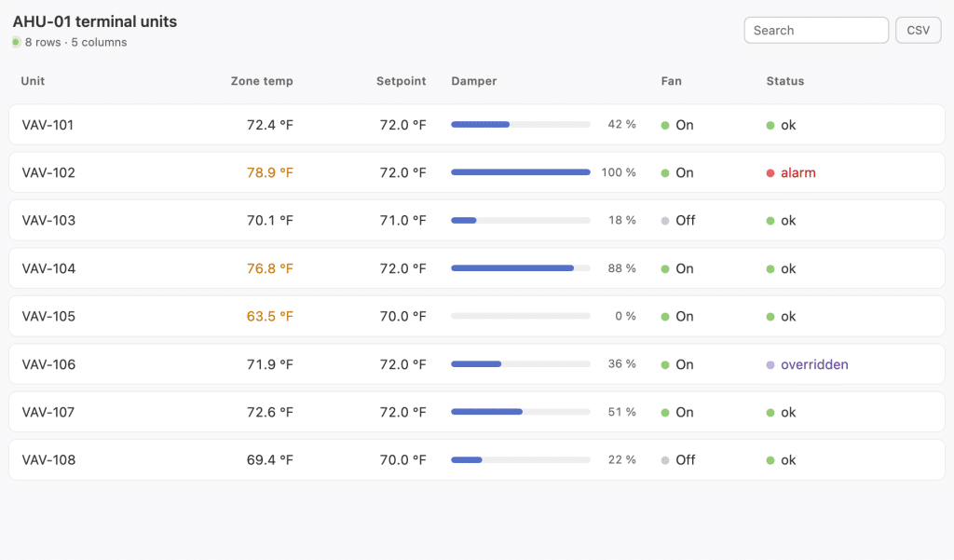Click the 70.0 °F setpoint for VAV-108

[402, 460]
